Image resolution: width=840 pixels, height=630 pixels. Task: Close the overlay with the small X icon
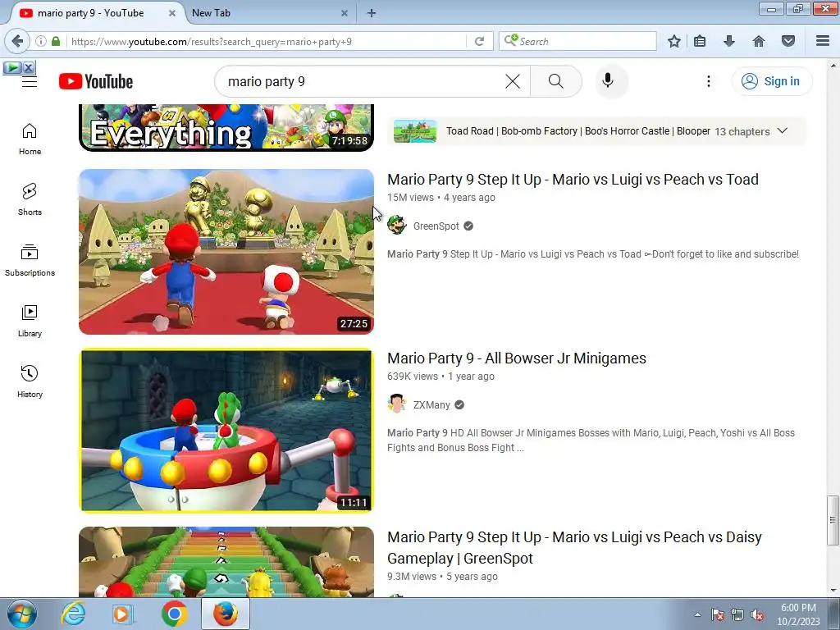[29, 67]
